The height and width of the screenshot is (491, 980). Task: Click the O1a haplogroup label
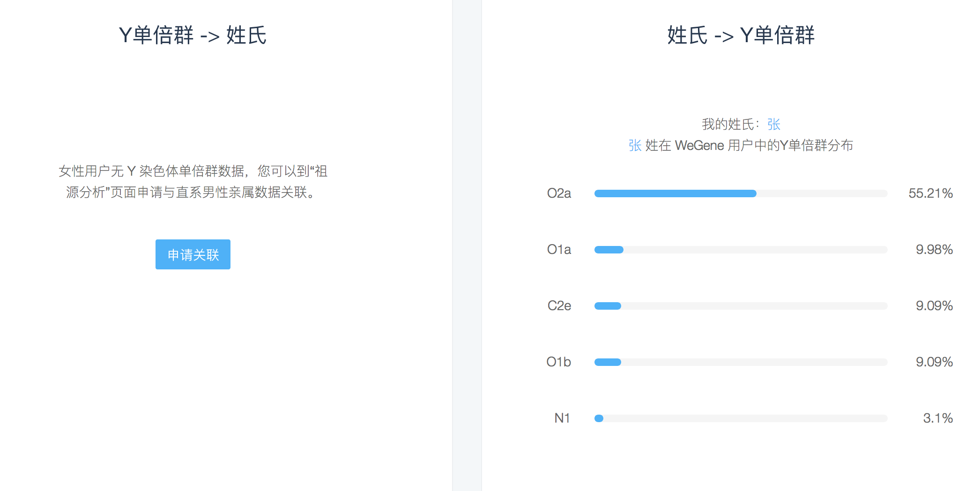click(x=559, y=249)
